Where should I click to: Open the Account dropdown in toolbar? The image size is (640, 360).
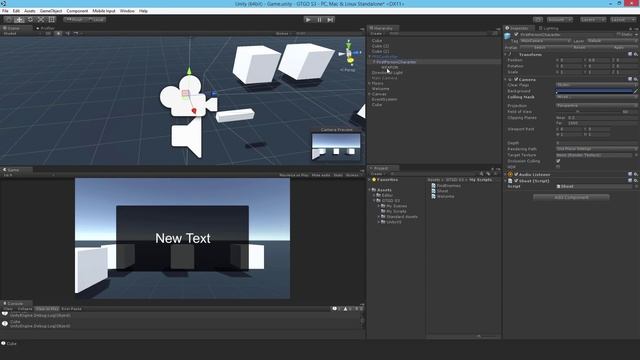click(x=559, y=20)
